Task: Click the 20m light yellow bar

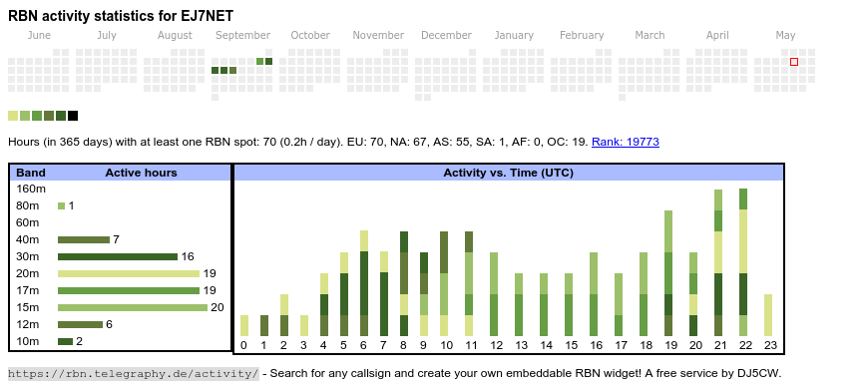Action: click(129, 274)
